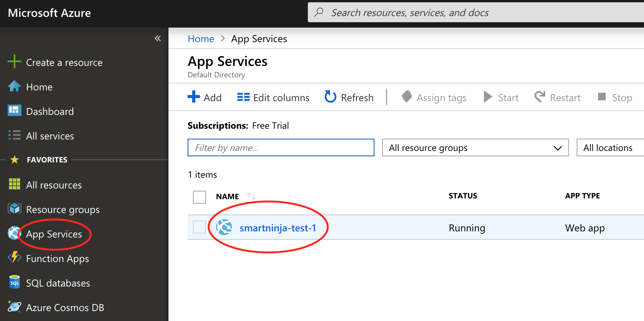Check the box for smartninja-test-1 row
This screenshot has height=321, width=644.
click(x=199, y=227)
